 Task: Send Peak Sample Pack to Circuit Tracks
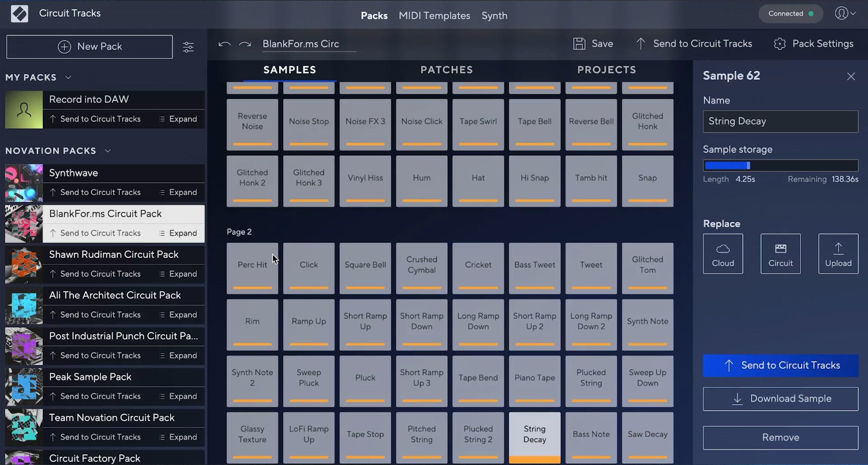coord(95,396)
